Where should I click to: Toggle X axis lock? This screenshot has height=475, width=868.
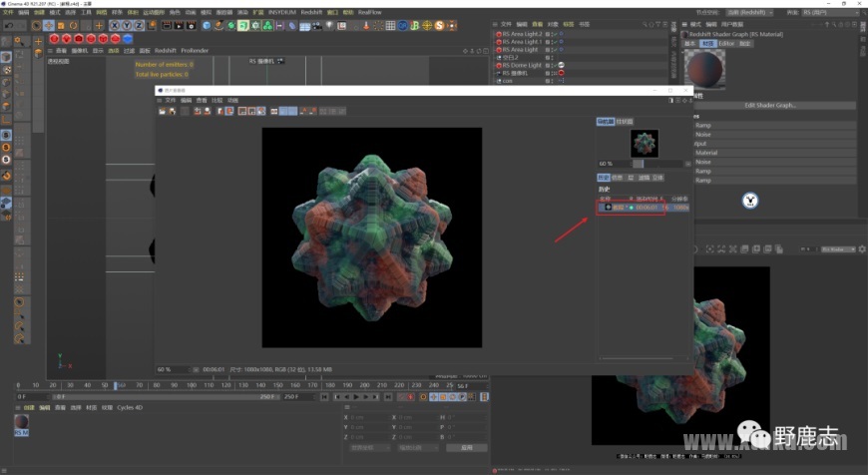115,26
